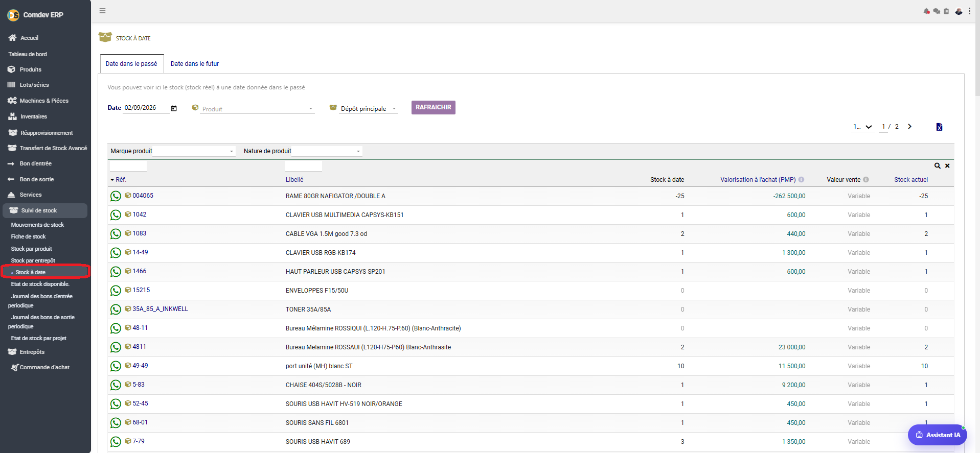Open Commande d'achat in the sidebar
Viewport: 980px width, 453px height.
coord(44,367)
